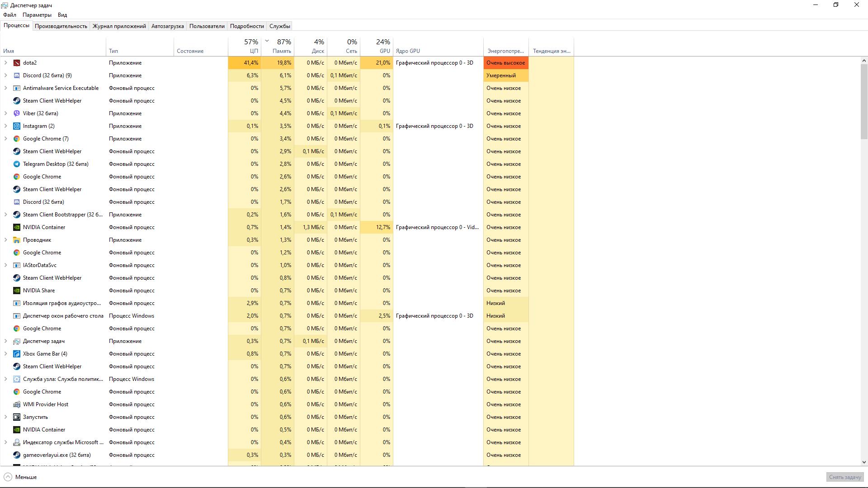Open the Параметры menu
Viewport: 868px width, 488px height.
[37, 15]
